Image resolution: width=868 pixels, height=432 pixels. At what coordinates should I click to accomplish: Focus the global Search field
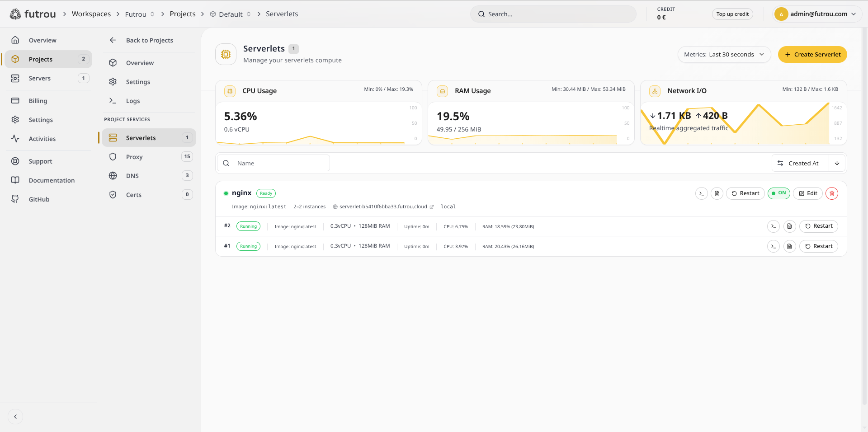(553, 14)
